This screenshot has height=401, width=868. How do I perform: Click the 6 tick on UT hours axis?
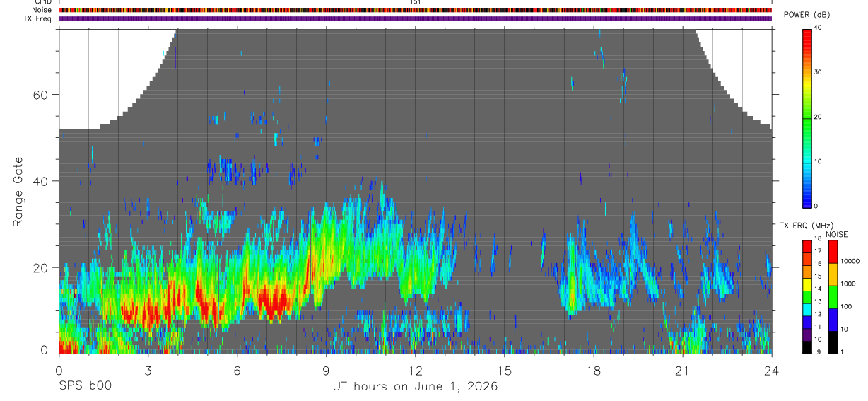tap(237, 371)
